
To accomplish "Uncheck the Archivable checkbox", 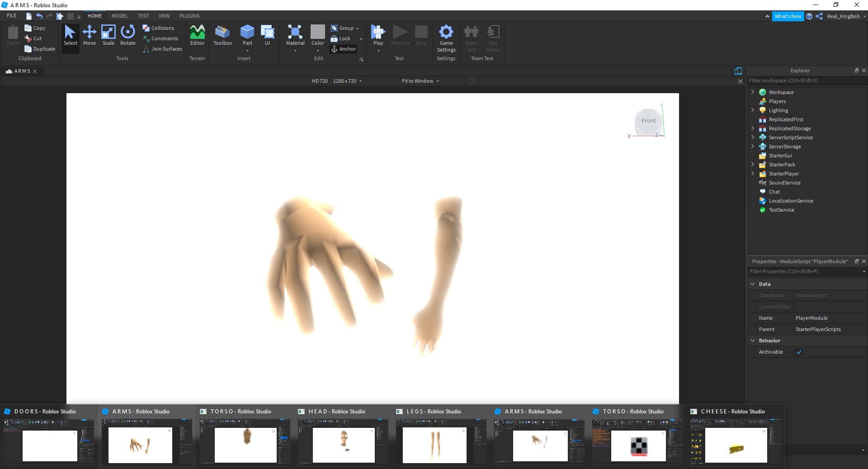I will pos(799,352).
